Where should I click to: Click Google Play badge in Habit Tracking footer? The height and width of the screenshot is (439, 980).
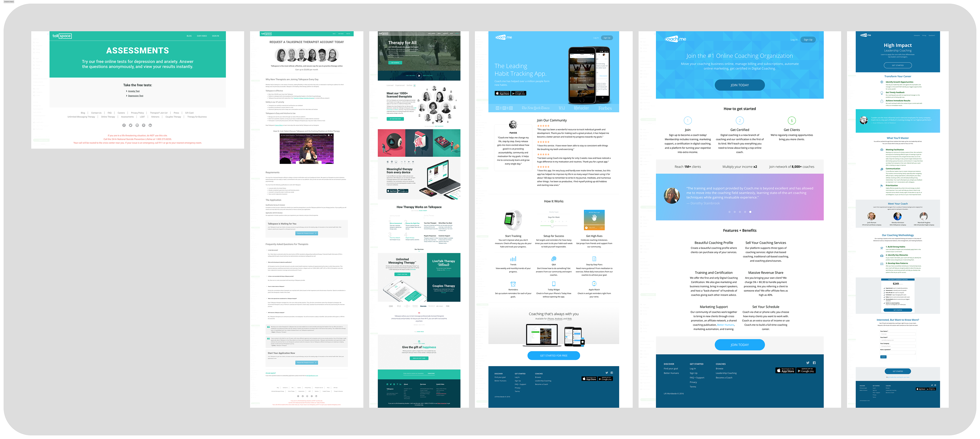pos(605,379)
